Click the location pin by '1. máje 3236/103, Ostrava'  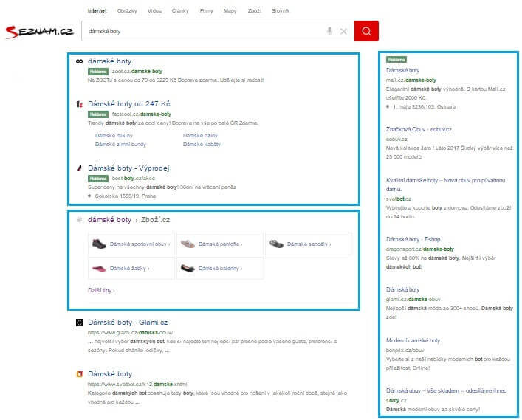[388, 107]
